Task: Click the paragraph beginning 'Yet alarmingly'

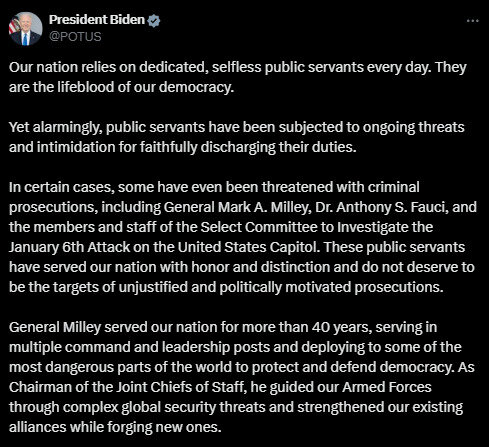Action: tap(237, 137)
